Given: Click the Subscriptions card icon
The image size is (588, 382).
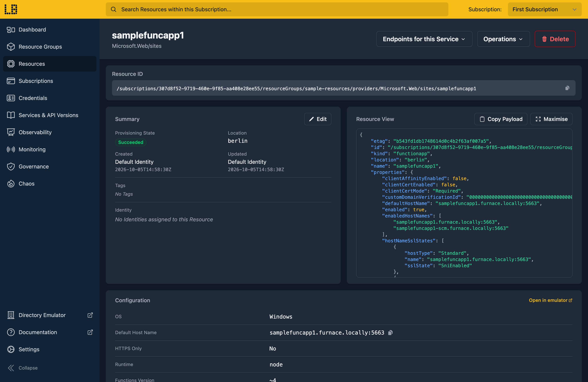Looking at the screenshot, I should point(11,81).
